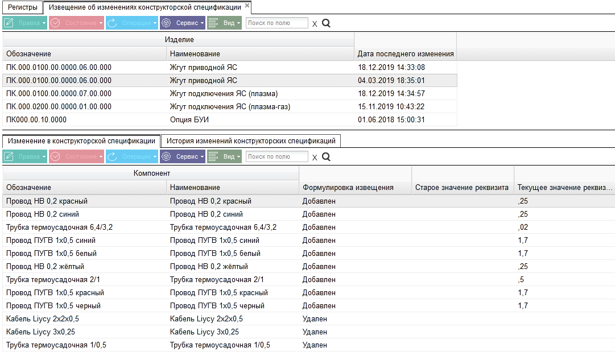Click the pencil icon in the lower Правка button

(x=9, y=156)
